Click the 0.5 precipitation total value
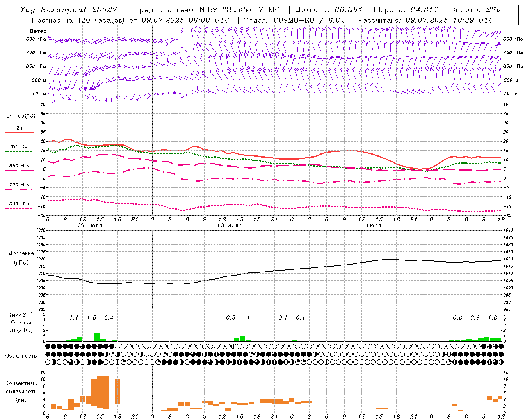The width and height of the screenshot is (525, 420). (x=231, y=318)
